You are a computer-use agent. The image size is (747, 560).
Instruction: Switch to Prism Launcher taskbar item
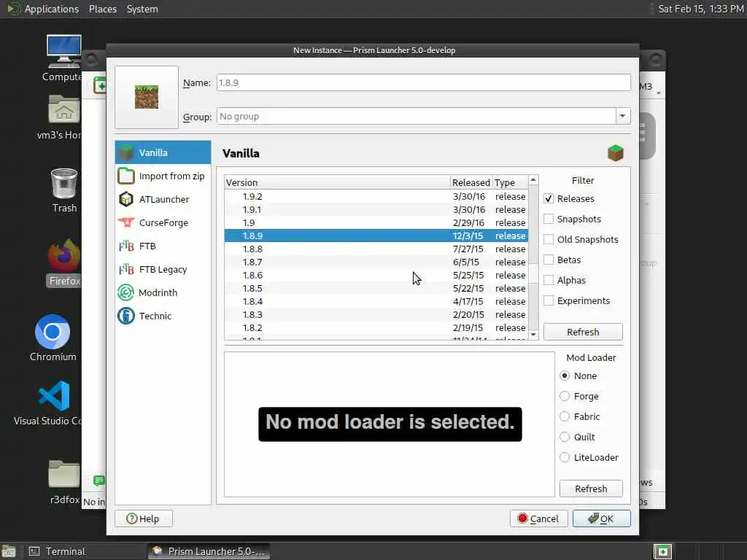[209, 551]
